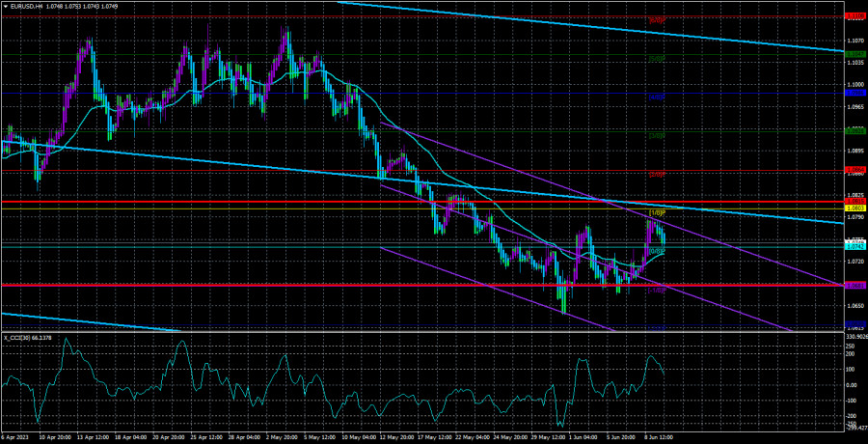The image size is (868, 444).
Task: Click the 0.00 CCI scale value
Action: 854,384
